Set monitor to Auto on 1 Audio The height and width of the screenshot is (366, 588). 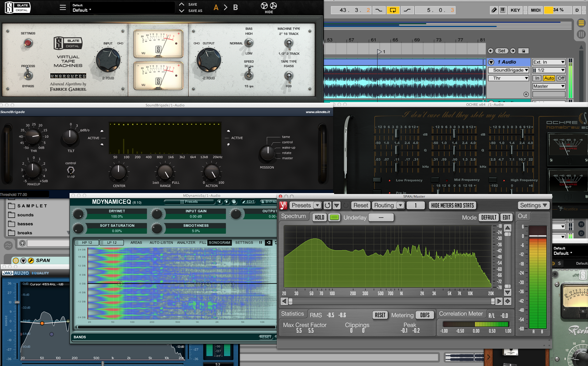point(549,78)
